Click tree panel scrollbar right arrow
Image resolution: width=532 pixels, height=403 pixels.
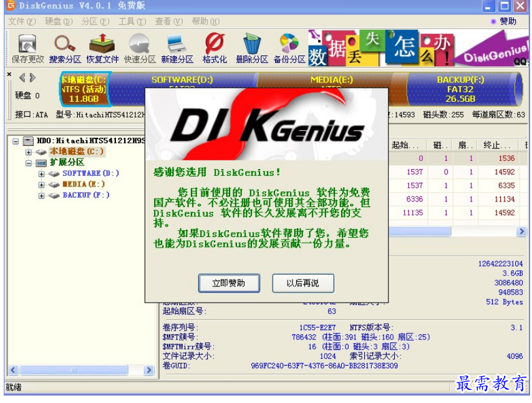pos(148,370)
